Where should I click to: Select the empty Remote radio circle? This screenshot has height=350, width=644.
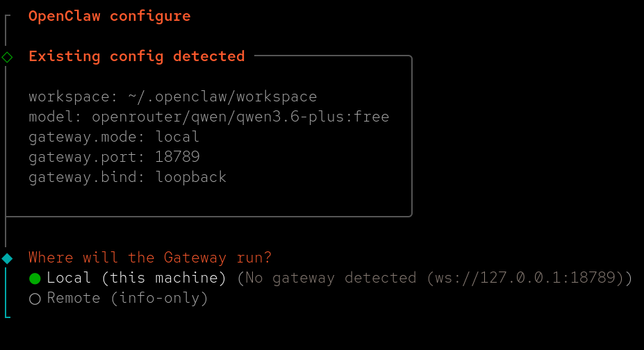[x=35, y=299]
